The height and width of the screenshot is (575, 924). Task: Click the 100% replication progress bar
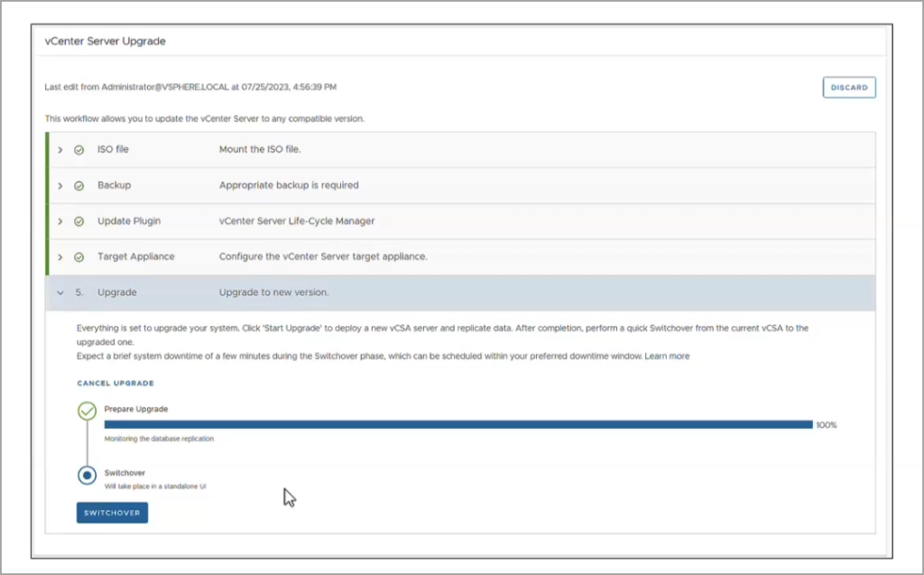tap(451, 424)
